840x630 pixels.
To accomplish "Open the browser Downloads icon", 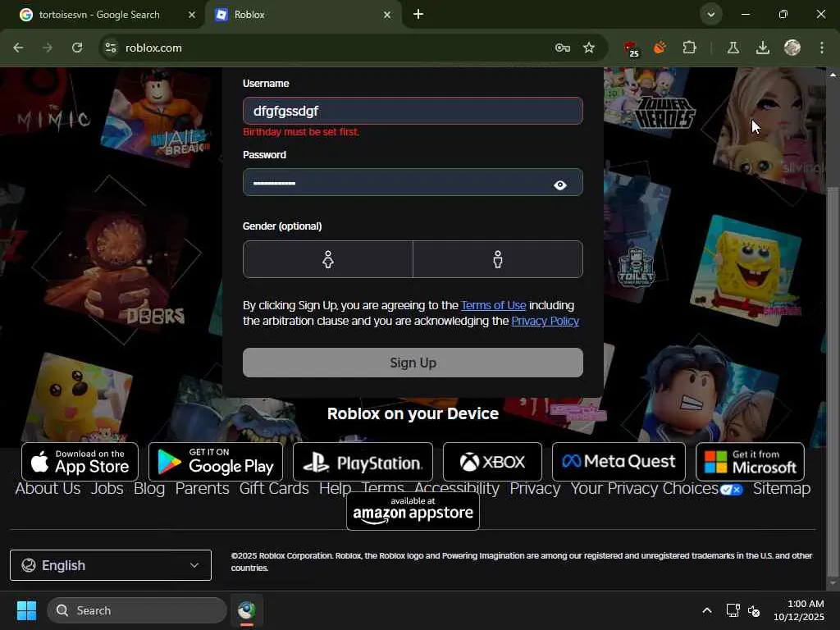I will (x=762, y=48).
